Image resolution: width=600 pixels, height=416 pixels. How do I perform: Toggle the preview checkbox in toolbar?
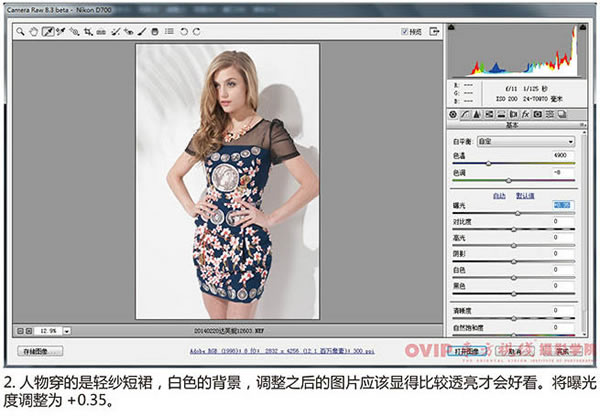tap(404, 31)
